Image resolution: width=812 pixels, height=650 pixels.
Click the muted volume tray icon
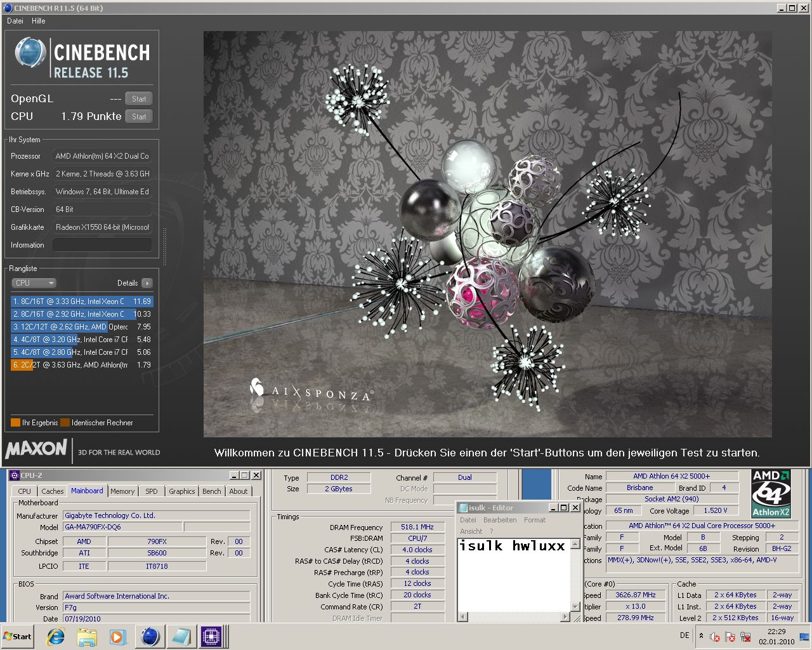715,637
